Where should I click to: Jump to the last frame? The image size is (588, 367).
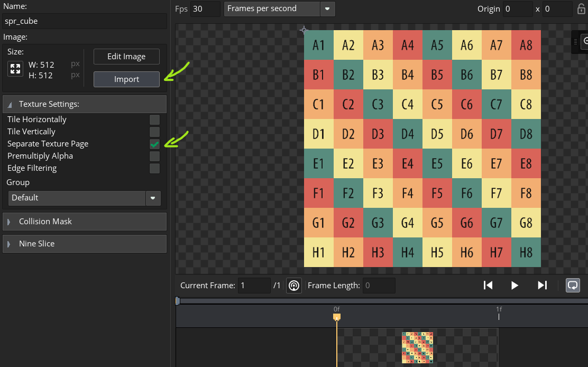click(542, 285)
